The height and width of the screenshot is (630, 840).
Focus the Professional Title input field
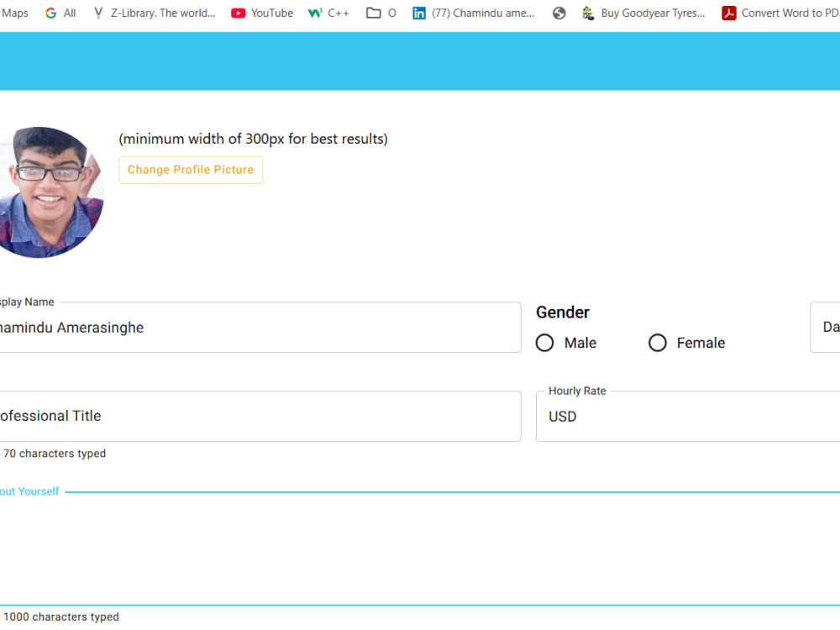click(x=260, y=417)
